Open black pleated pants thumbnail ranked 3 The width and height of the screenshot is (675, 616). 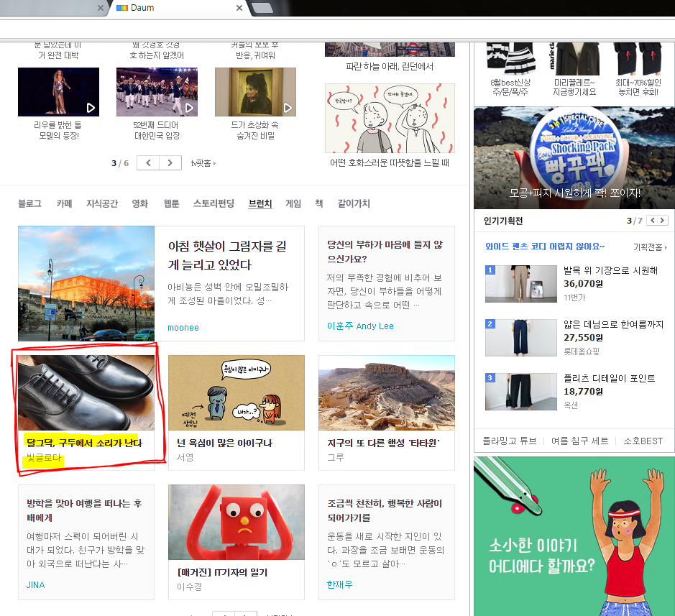[521, 391]
